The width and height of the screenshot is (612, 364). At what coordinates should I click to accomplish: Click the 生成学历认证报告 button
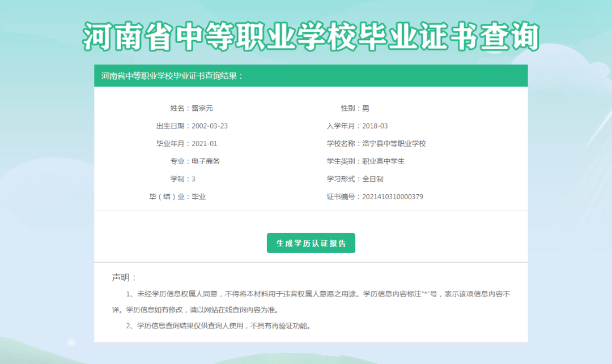click(311, 243)
